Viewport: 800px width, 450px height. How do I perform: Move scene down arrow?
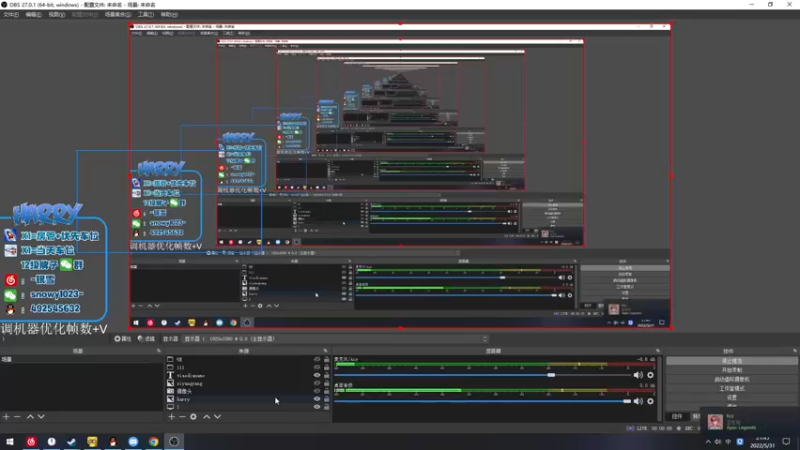click(x=41, y=417)
